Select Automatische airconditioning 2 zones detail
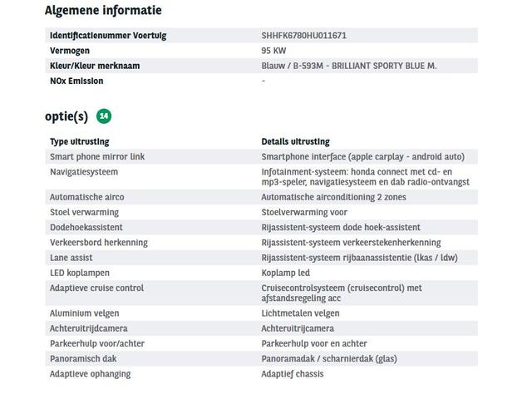This screenshot has width=532, height=399. 333,197
